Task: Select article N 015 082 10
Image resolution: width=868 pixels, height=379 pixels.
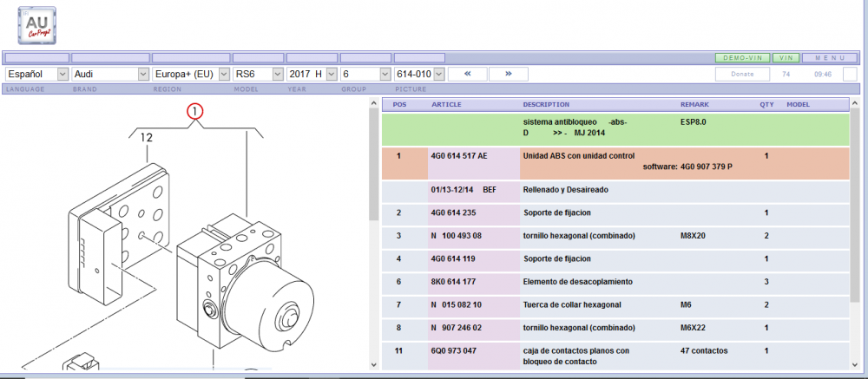Action: [x=457, y=305]
